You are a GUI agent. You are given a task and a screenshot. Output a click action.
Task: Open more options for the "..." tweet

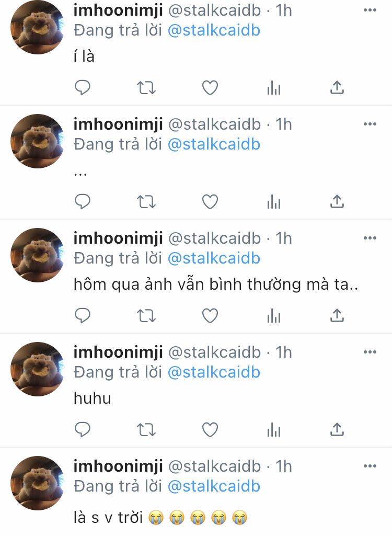click(370, 124)
